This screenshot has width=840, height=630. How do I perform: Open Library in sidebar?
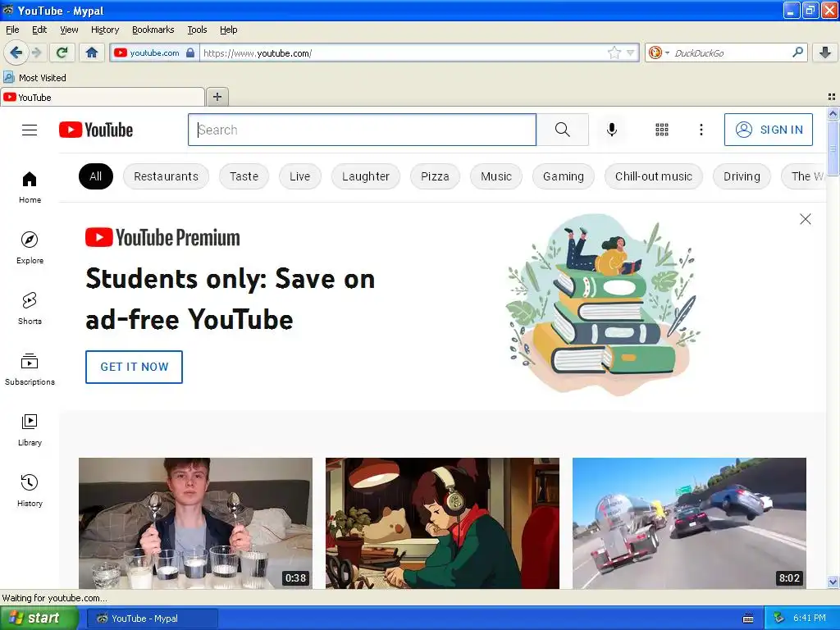click(x=30, y=430)
